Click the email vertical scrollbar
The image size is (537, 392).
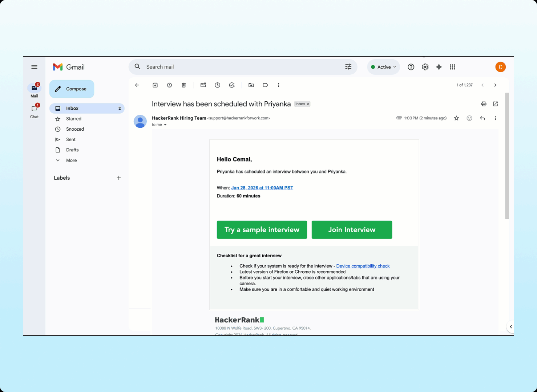pos(507,156)
